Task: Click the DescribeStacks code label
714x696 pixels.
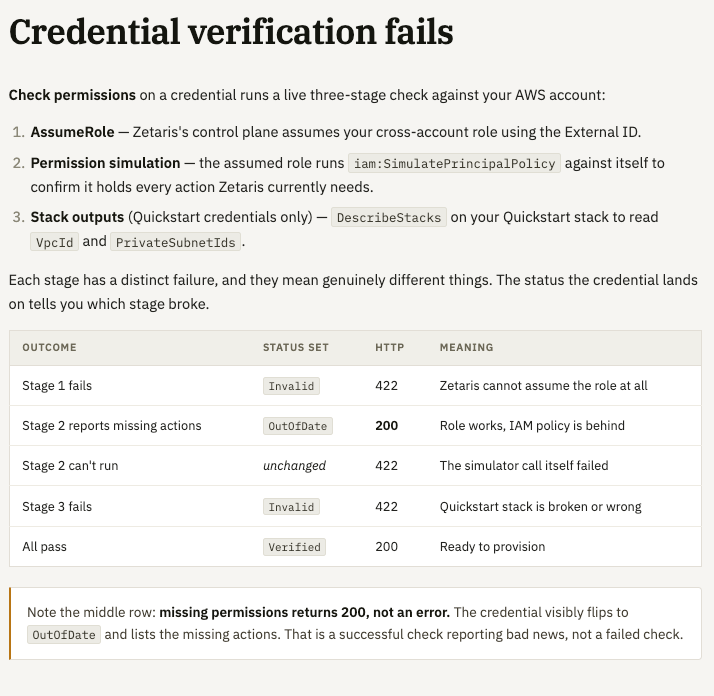Action: coord(389,217)
